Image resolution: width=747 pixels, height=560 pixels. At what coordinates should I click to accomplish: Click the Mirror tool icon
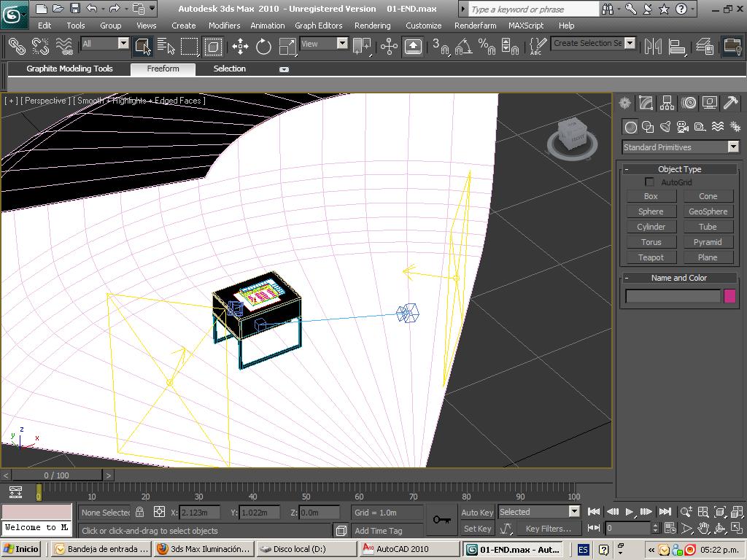click(x=653, y=46)
